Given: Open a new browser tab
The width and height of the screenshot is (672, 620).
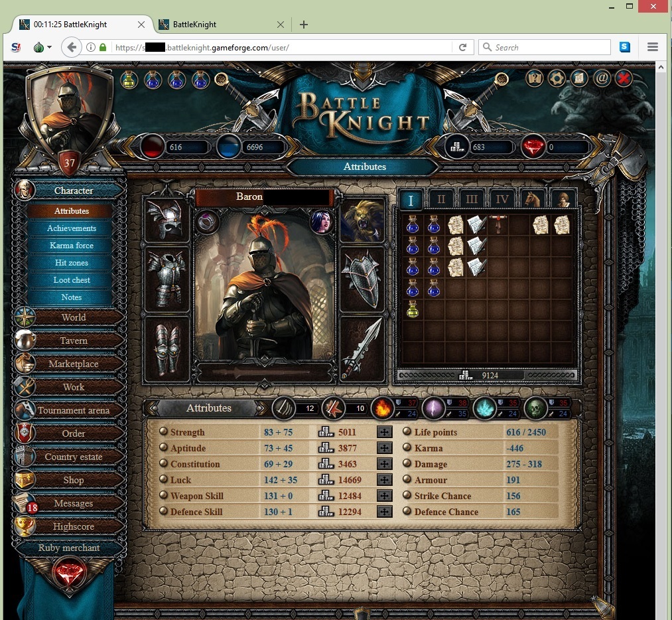Looking at the screenshot, I should [304, 25].
